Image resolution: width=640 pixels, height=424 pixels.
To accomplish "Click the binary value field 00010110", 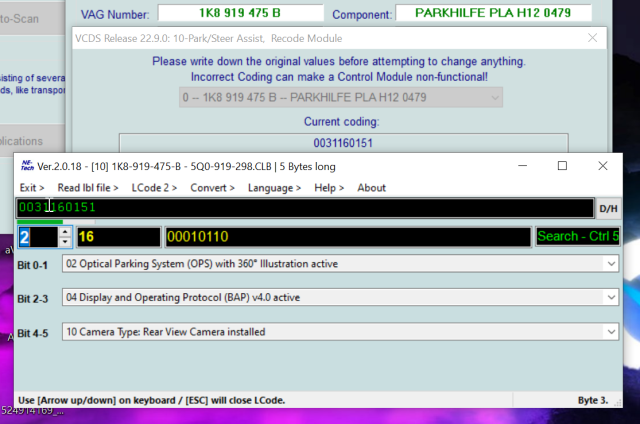I will click(346, 237).
